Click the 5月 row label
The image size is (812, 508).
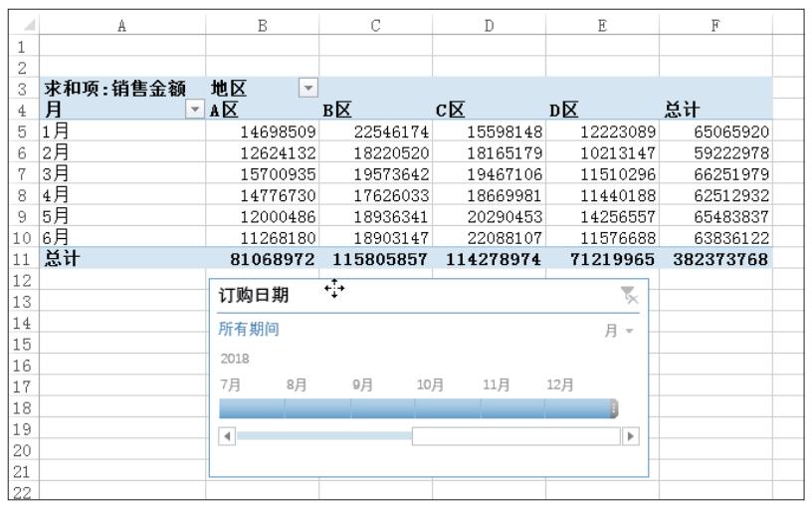pyautogui.click(x=122, y=215)
